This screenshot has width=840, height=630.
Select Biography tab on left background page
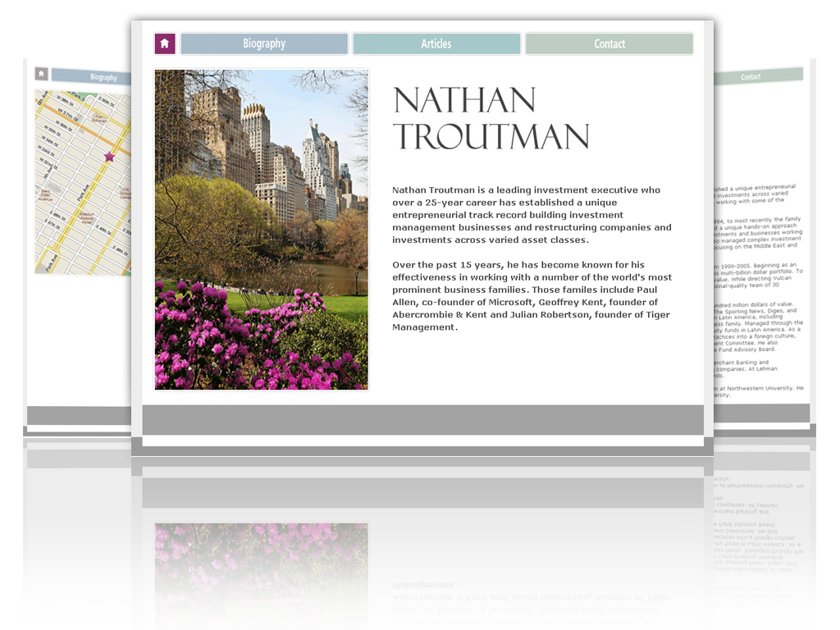click(x=103, y=77)
